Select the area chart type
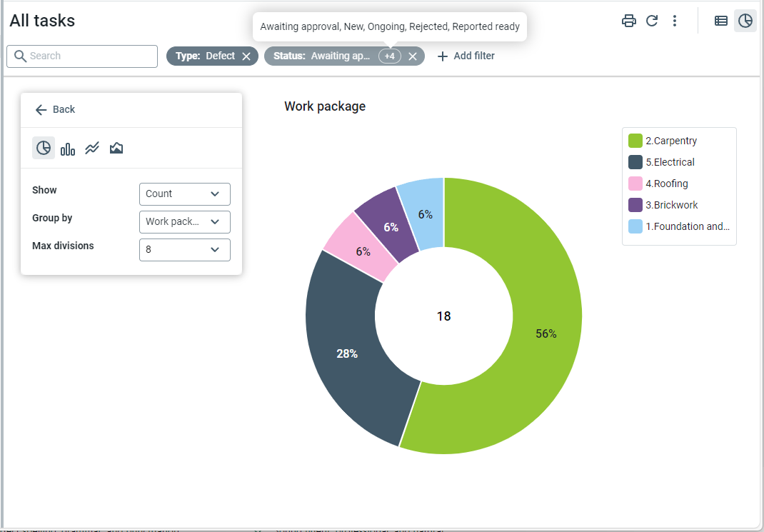 [x=116, y=148]
